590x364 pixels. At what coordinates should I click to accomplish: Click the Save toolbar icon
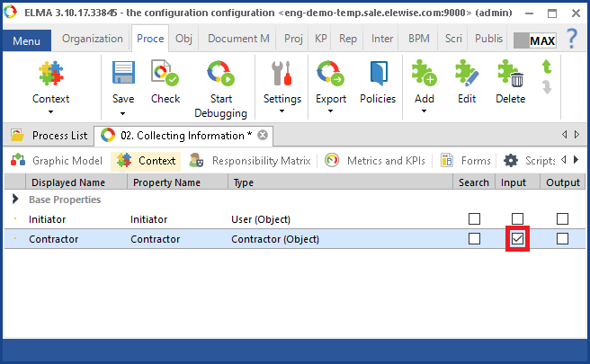[x=123, y=74]
